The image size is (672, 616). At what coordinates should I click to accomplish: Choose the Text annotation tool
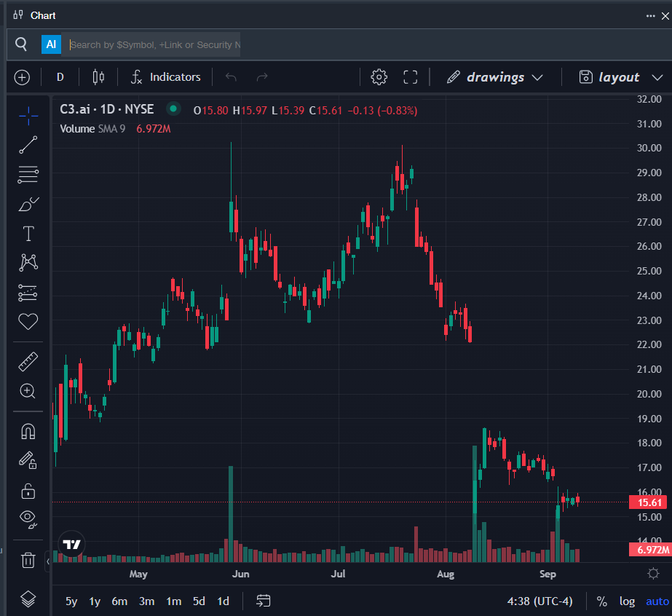tap(28, 234)
